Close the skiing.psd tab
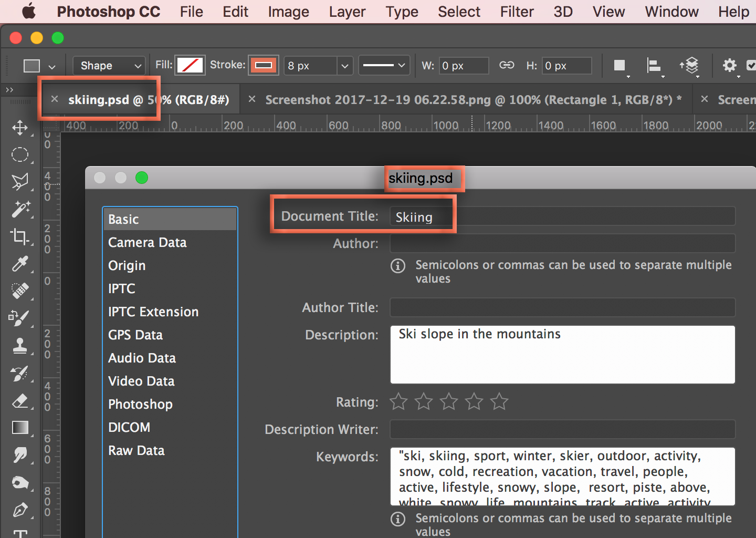This screenshot has height=538, width=756. [x=54, y=99]
